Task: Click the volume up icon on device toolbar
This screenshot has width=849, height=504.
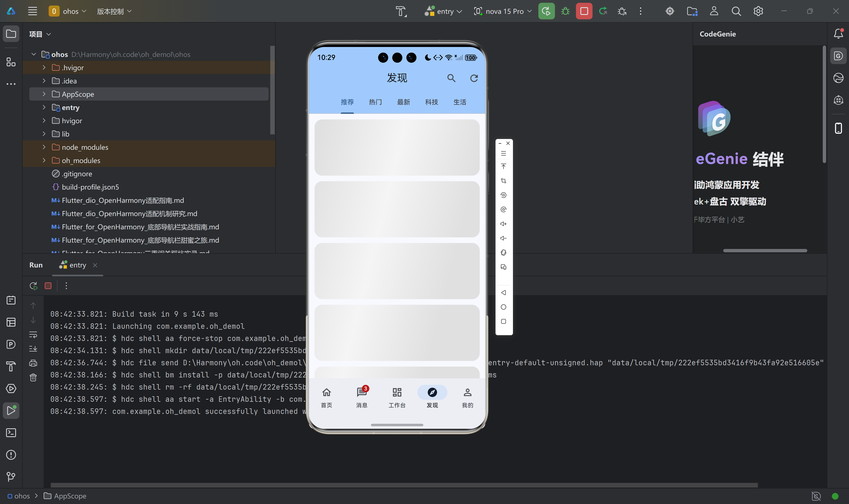Action: point(503,224)
